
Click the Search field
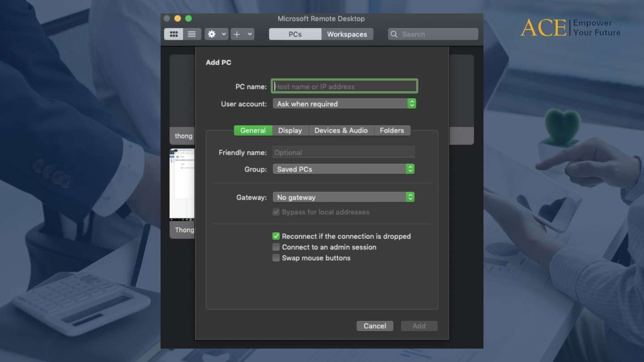pos(433,34)
